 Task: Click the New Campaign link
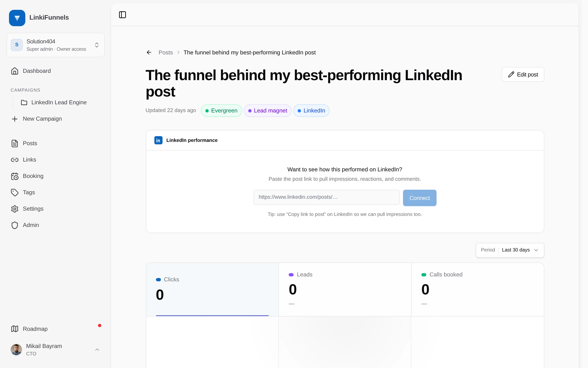(55, 119)
